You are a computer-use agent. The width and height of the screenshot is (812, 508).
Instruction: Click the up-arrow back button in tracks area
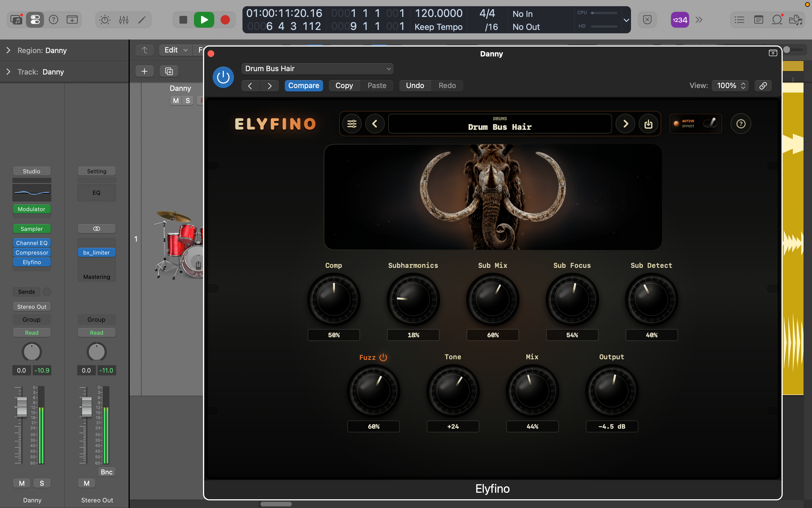point(145,50)
